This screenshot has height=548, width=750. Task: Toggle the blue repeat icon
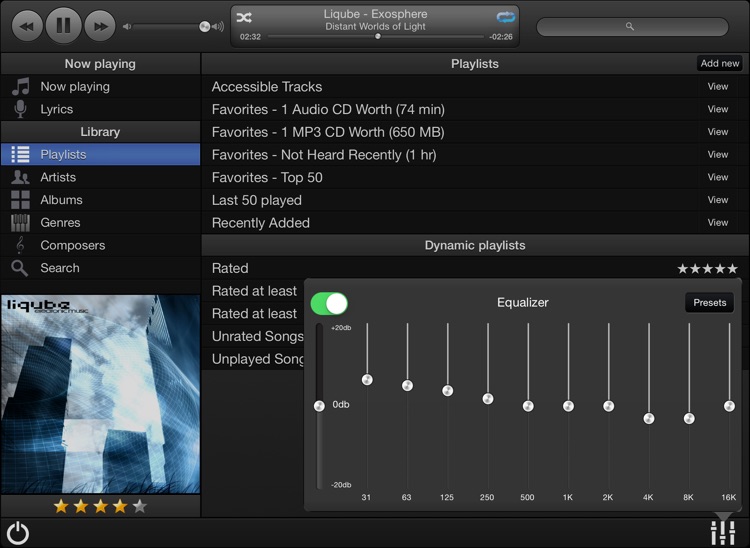505,18
